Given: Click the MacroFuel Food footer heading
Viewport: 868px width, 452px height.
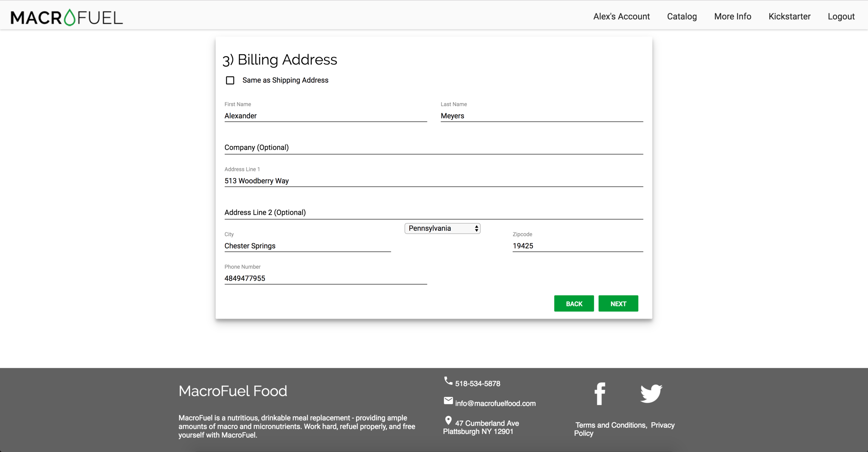Looking at the screenshot, I should click(x=233, y=391).
